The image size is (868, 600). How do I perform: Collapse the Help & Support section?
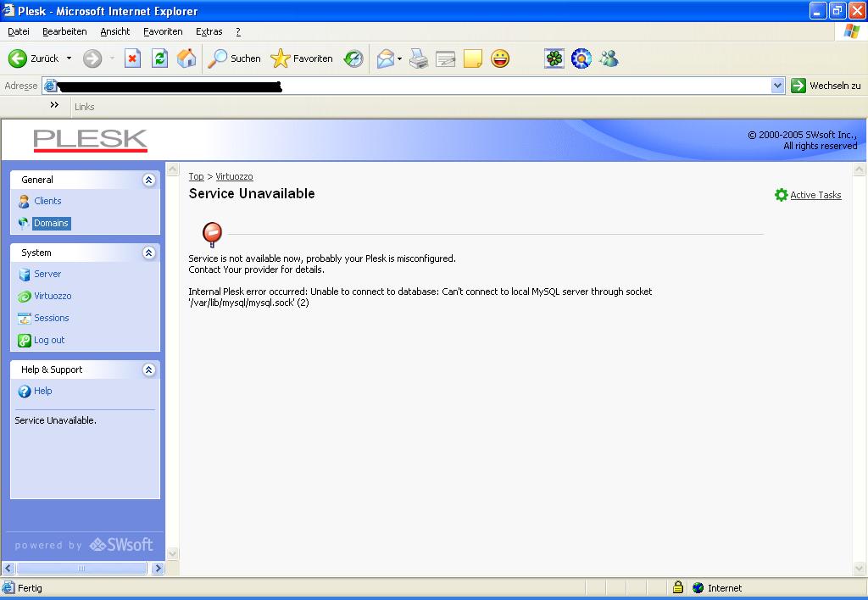click(148, 369)
